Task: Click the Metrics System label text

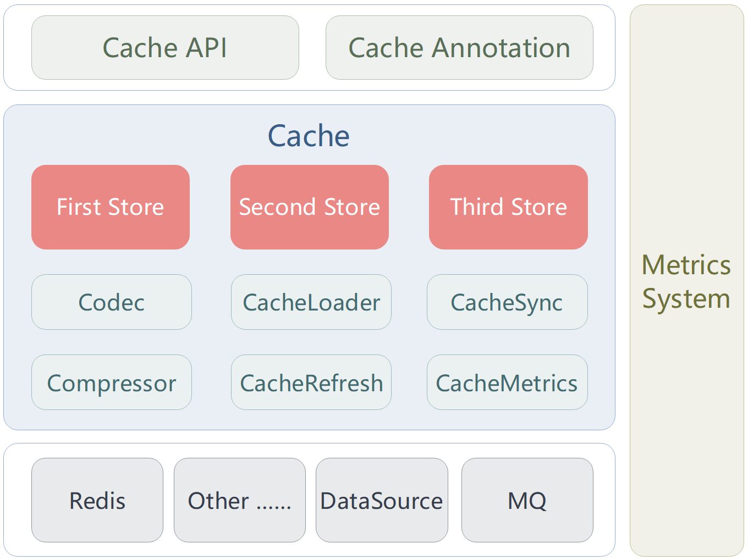Action: click(686, 281)
